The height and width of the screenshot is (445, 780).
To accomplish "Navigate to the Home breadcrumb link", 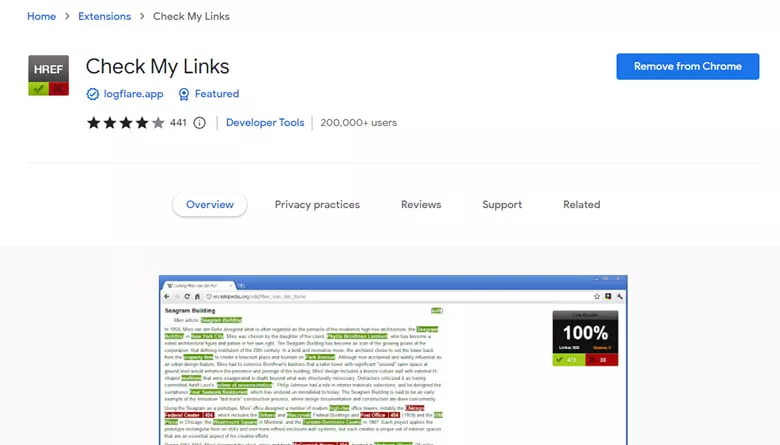I will coord(41,16).
